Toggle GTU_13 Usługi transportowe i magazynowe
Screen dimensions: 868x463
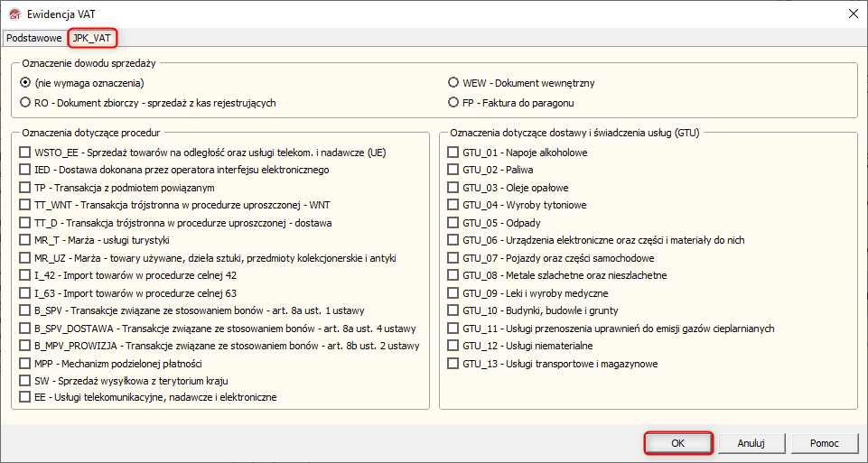(453, 364)
